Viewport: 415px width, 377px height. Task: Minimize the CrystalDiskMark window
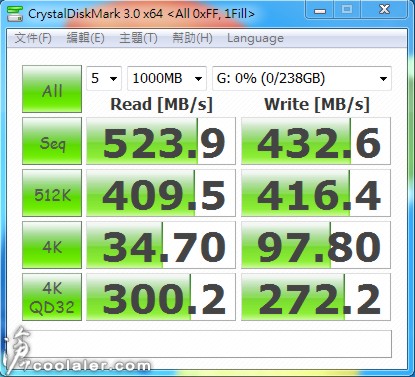(320, 10)
